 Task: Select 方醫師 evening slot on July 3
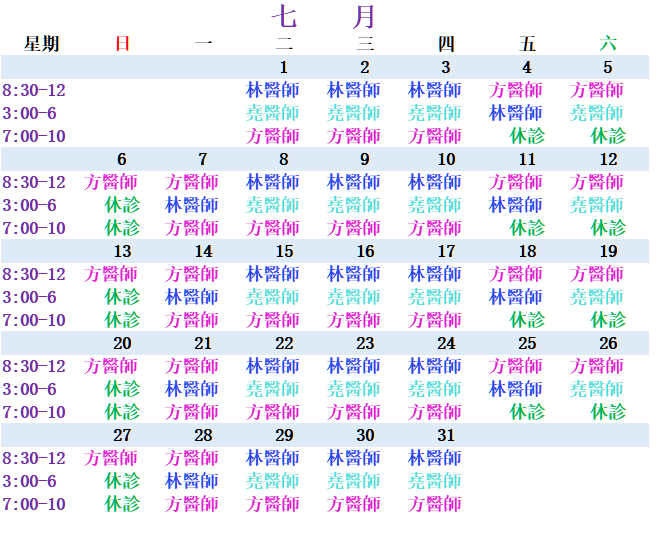[434, 136]
